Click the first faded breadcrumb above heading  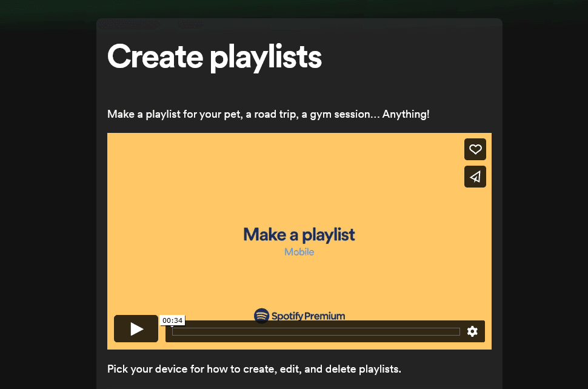click(129, 24)
